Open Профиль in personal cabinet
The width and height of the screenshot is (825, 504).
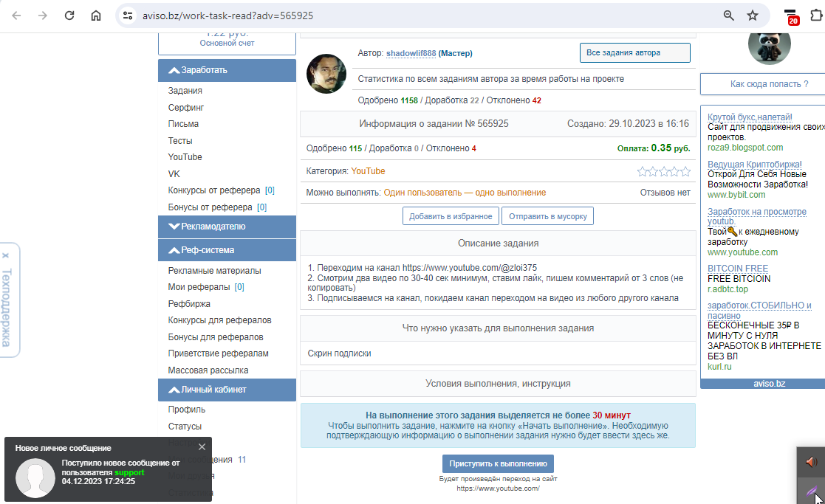(x=187, y=410)
